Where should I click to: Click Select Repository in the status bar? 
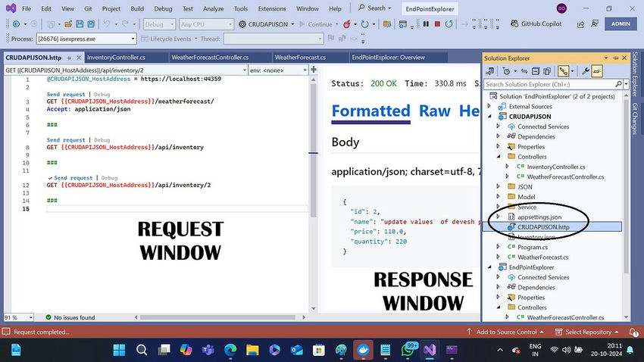(587, 332)
